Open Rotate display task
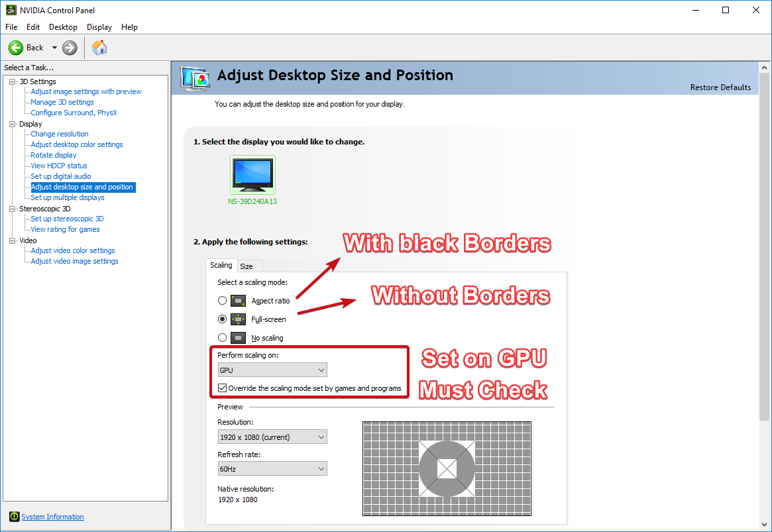Screen dimensions: 772x532 tap(54, 155)
